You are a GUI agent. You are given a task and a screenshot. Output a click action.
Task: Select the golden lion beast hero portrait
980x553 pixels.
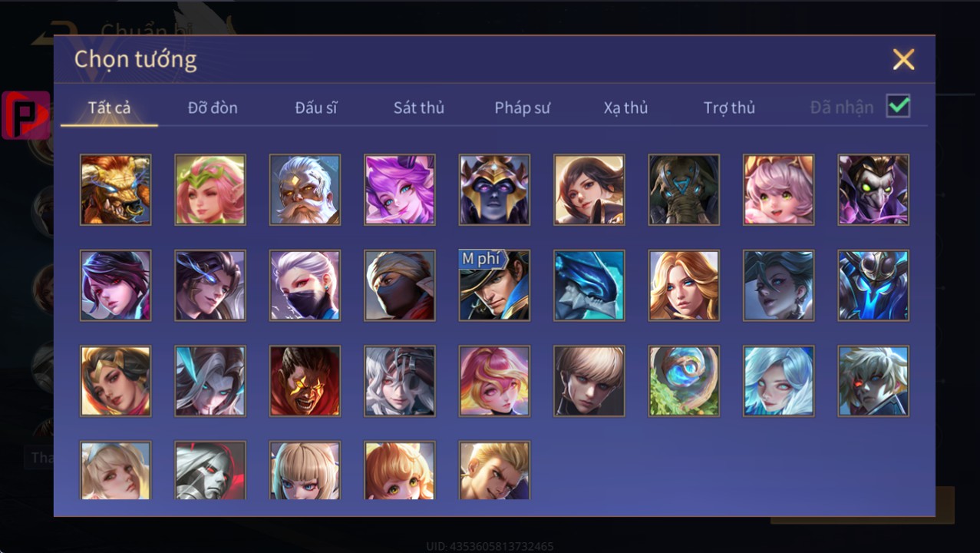115,190
